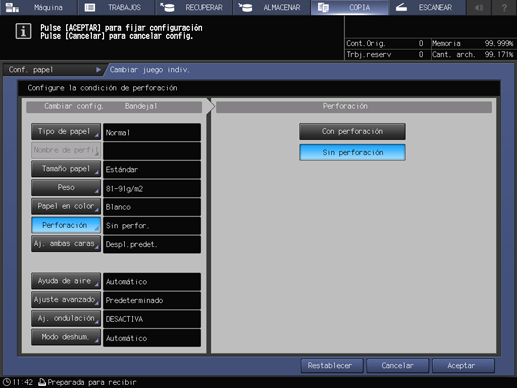This screenshot has width=517, height=388.
Task: Click the printer status icon near Preparada
Action: click(42, 382)
